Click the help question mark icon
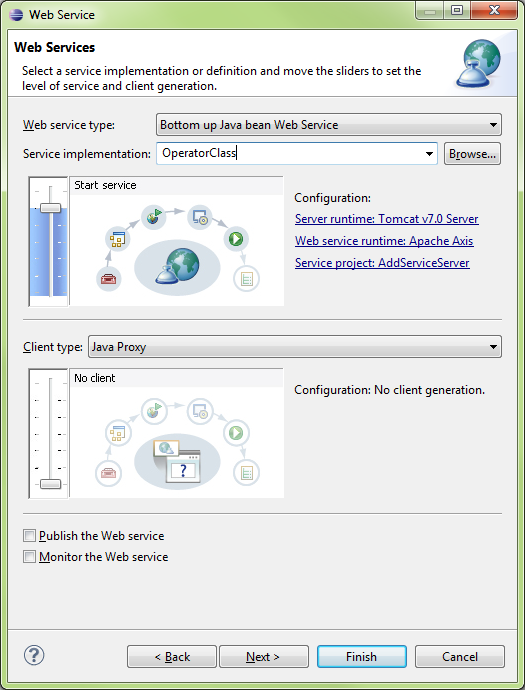This screenshot has width=525, height=690. coord(34,655)
